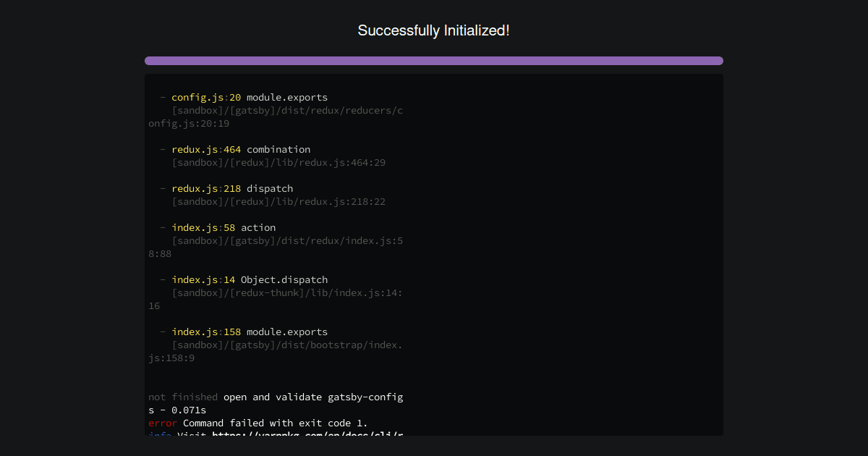Click the purple progress bar

[x=434, y=60]
